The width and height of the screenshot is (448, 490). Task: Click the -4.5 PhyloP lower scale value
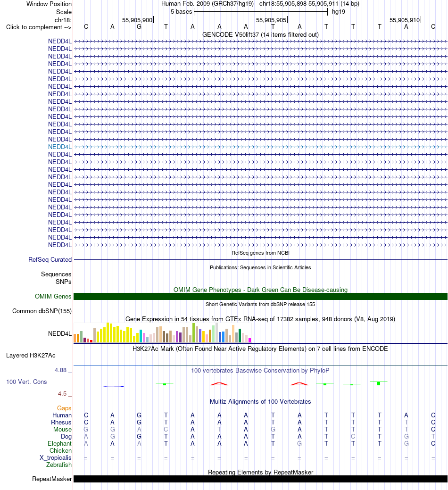(x=61, y=394)
